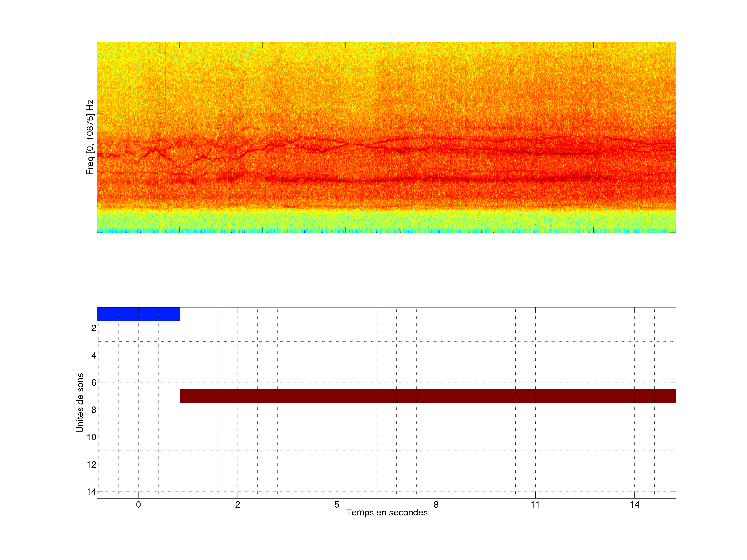Click x-axis tick label 2

(237, 505)
